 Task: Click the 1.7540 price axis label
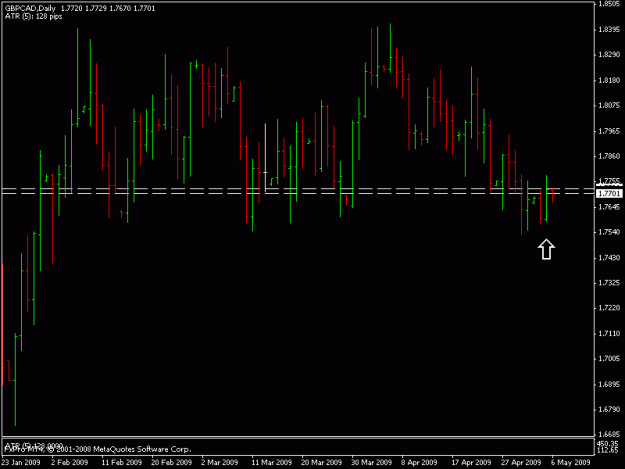(609, 232)
